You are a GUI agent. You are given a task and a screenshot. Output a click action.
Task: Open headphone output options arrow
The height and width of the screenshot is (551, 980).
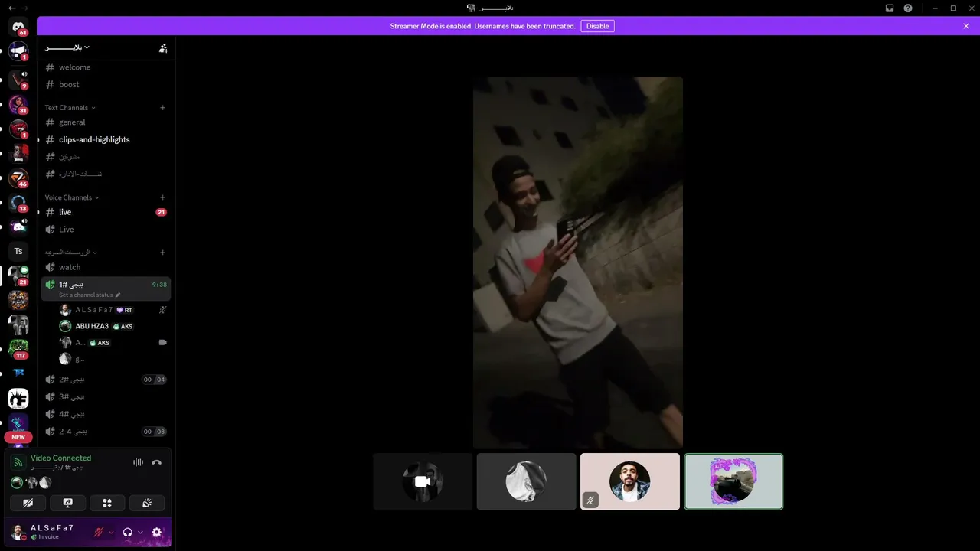(x=140, y=533)
